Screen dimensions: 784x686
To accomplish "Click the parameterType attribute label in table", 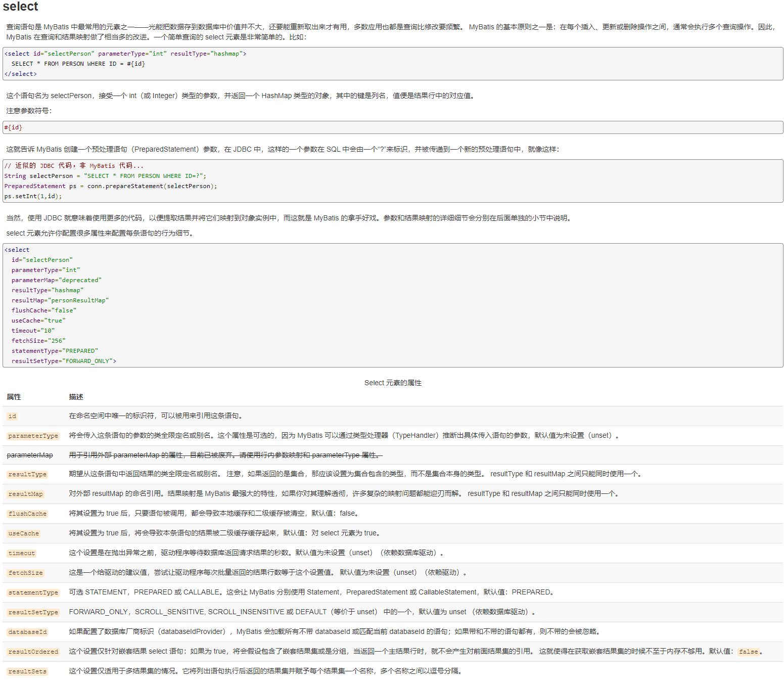I will (33, 436).
